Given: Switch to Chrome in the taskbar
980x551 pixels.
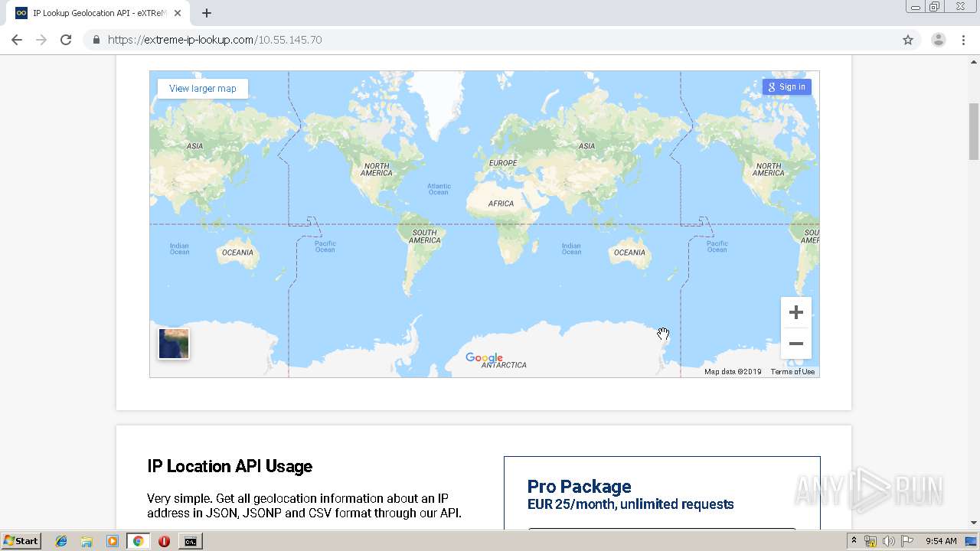Looking at the screenshot, I should tap(139, 541).
